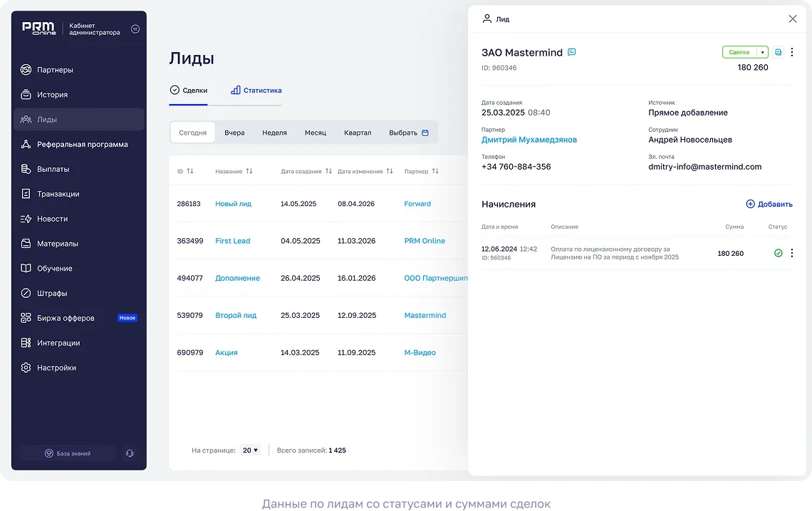Click the copy icon beside Сделка status
This screenshot has width=812, height=511.
[778, 52]
